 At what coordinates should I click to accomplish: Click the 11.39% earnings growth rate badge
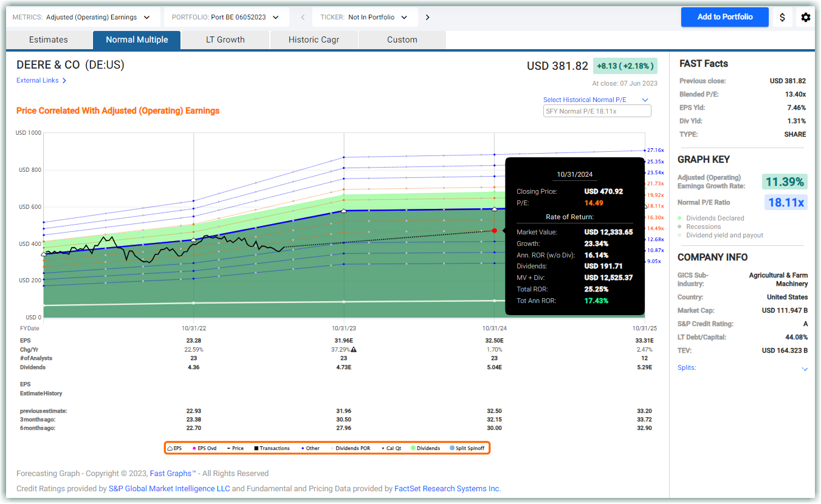click(x=785, y=182)
